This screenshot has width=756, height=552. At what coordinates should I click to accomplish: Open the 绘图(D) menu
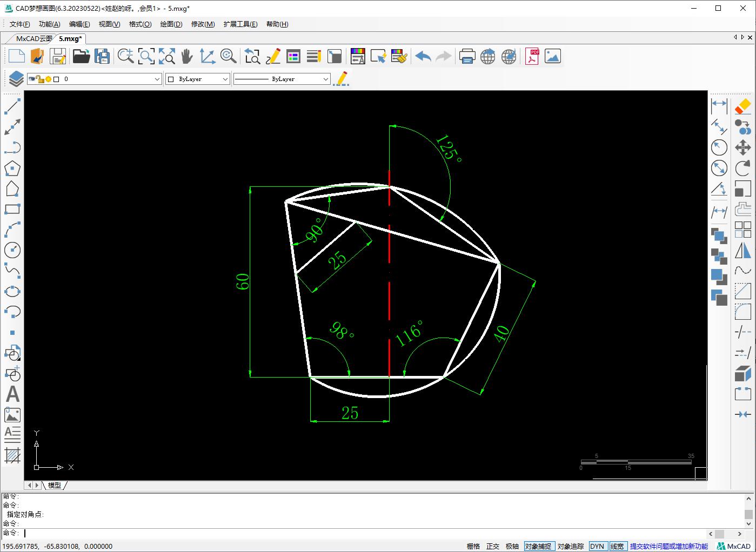pyautogui.click(x=171, y=24)
